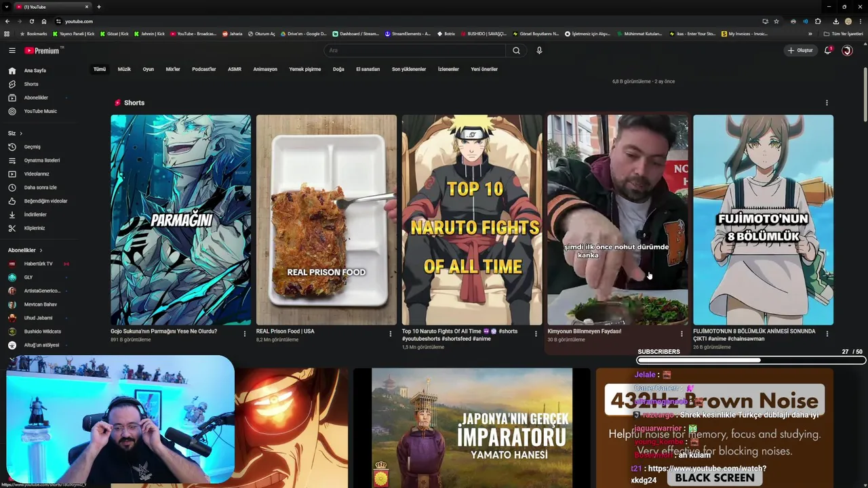Open the Top 10 Naruto Fights thumbnail
868x488 pixels.
click(472, 220)
